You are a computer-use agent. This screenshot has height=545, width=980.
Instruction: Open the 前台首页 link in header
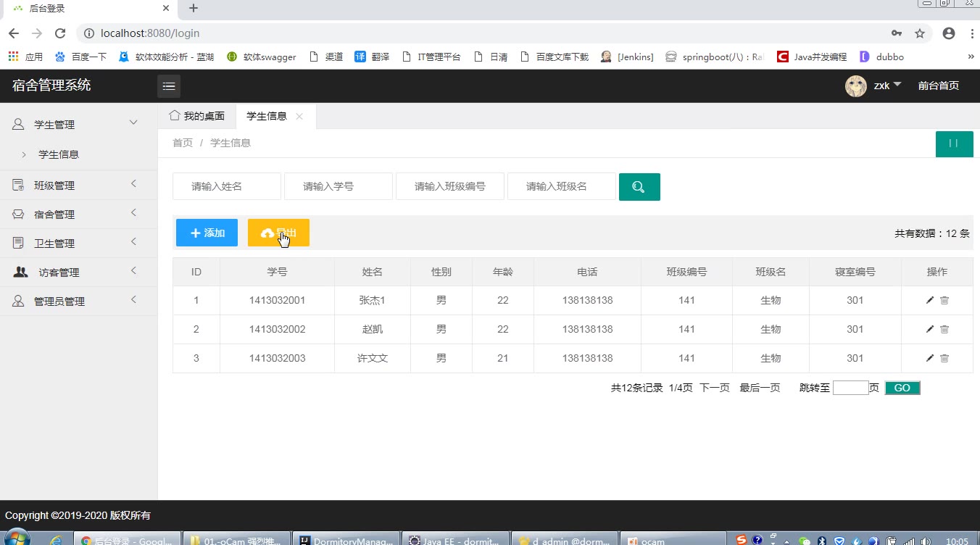938,86
